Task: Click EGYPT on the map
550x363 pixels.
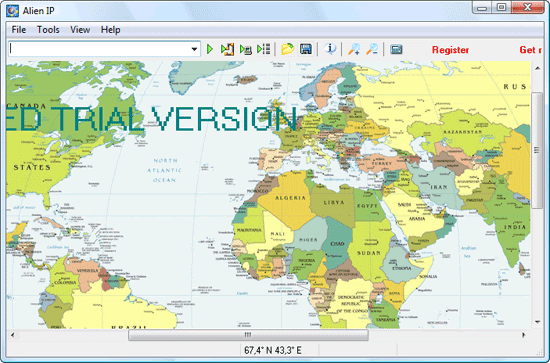Action: (367, 206)
